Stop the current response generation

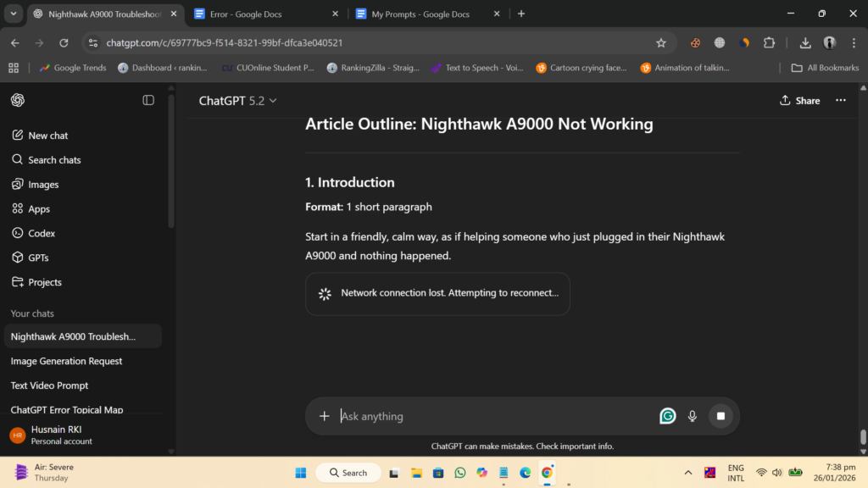(x=721, y=416)
